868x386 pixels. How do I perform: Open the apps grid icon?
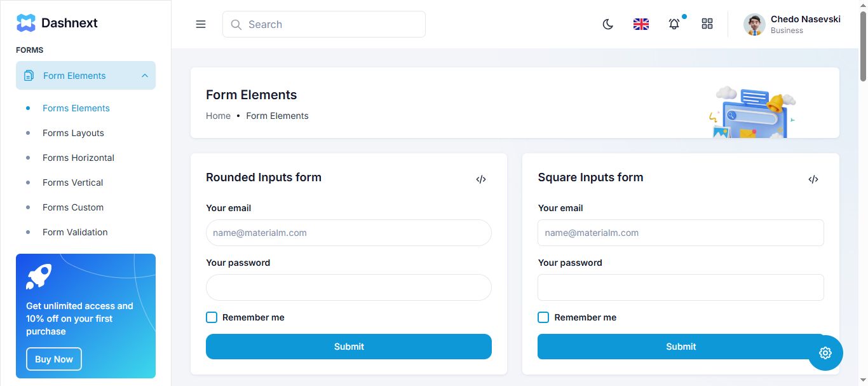coord(707,24)
